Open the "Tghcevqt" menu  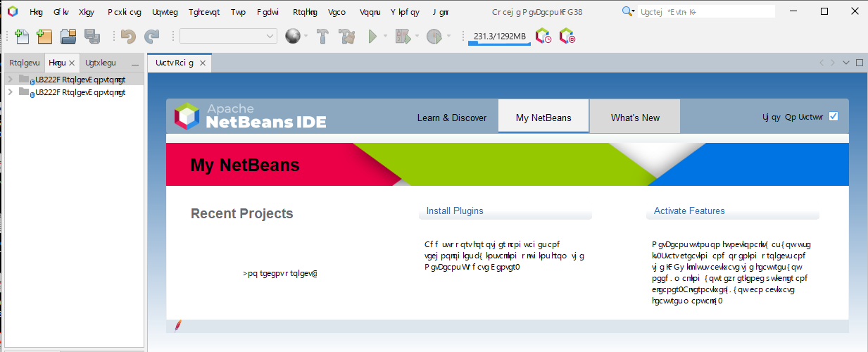[205, 12]
